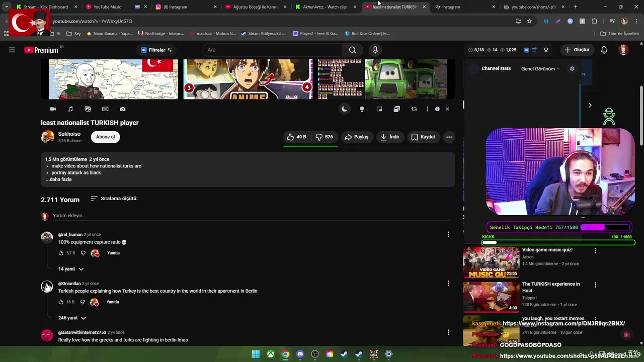Expand description with ...daha fazla

coord(59,179)
